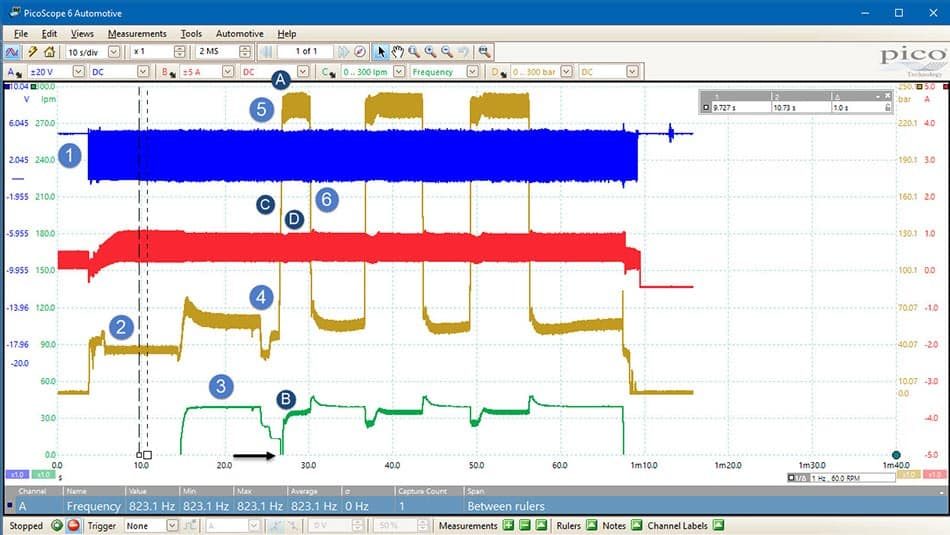Click the zoom-out magnifier tool

tap(447, 52)
